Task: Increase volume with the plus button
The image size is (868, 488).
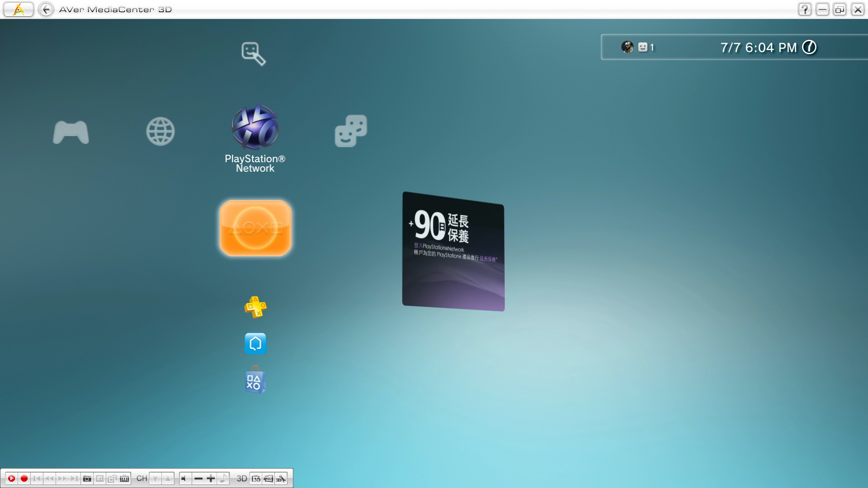Action: click(x=211, y=479)
